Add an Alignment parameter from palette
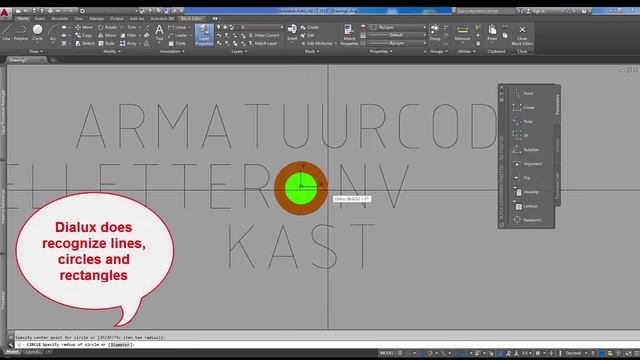Screen dimensions: 640x360 click(x=527, y=164)
